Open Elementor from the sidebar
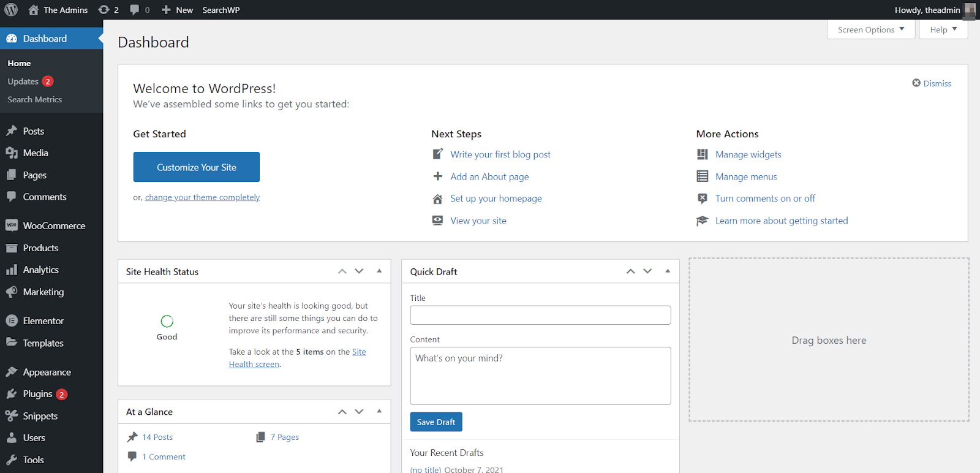The height and width of the screenshot is (473, 980). point(43,320)
